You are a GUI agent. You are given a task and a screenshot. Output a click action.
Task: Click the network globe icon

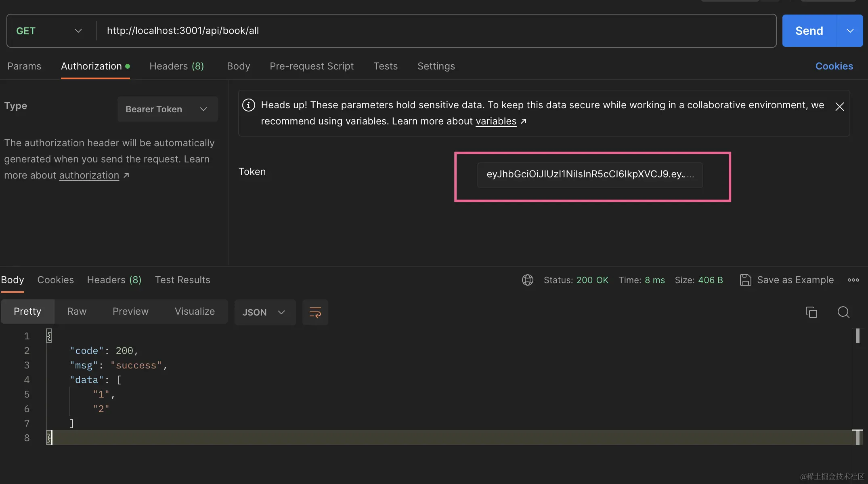[x=527, y=280]
